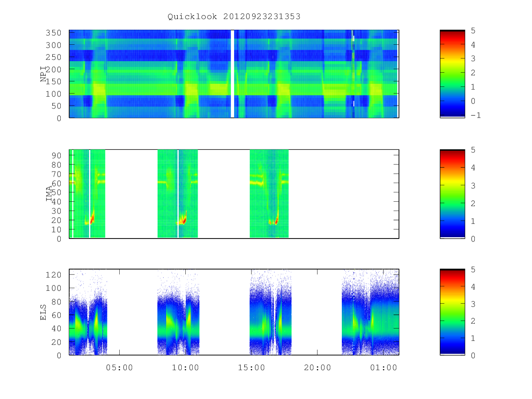
Task: Select the NPI axis label
Action: (x=43, y=74)
